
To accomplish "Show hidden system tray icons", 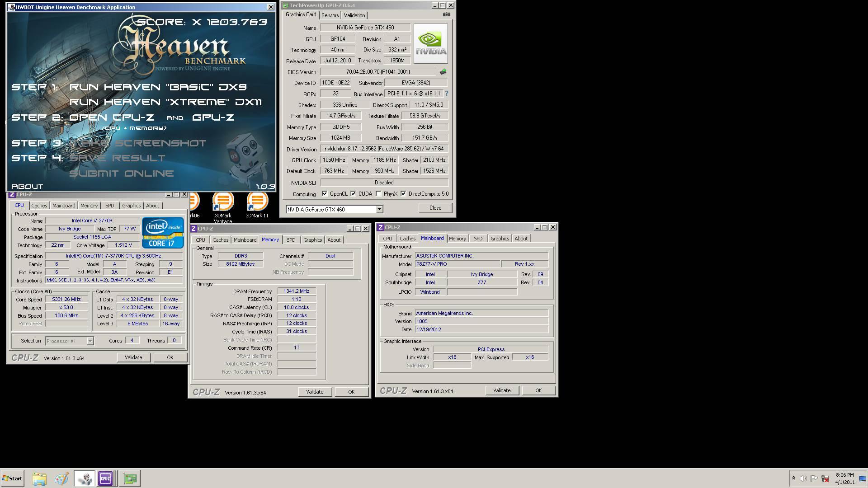I will [x=793, y=478].
